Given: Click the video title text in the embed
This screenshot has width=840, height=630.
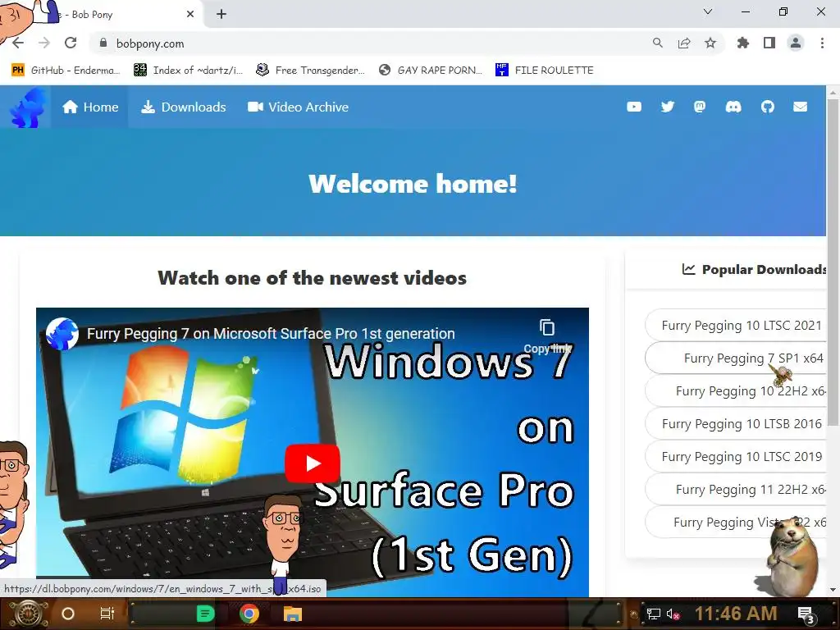Looking at the screenshot, I should click(x=271, y=334).
